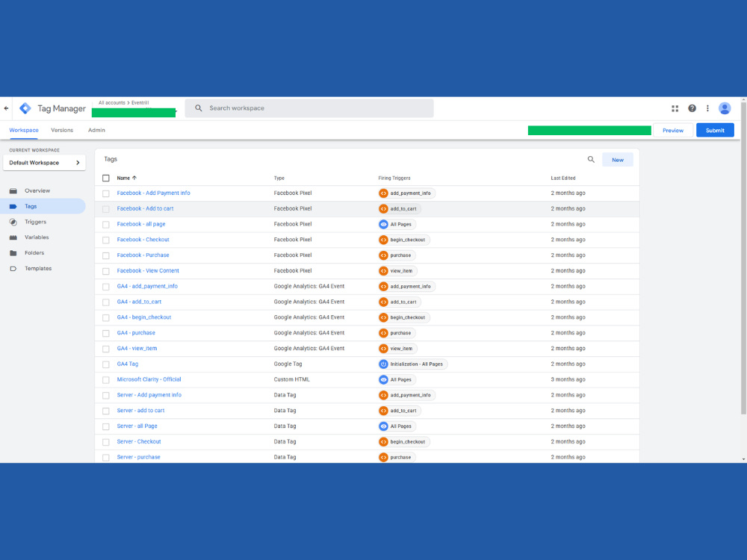Open Templates in the sidebar
Screen dimensions: 747x560
click(38, 269)
